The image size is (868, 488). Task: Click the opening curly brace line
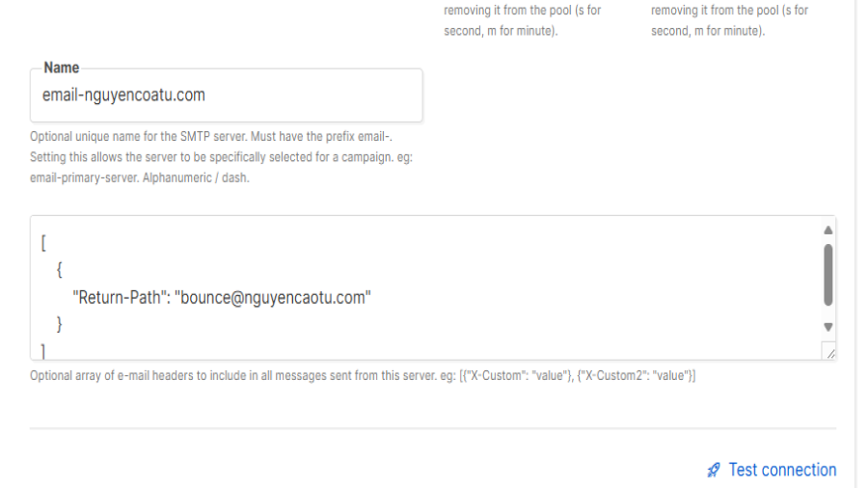point(59,270)
